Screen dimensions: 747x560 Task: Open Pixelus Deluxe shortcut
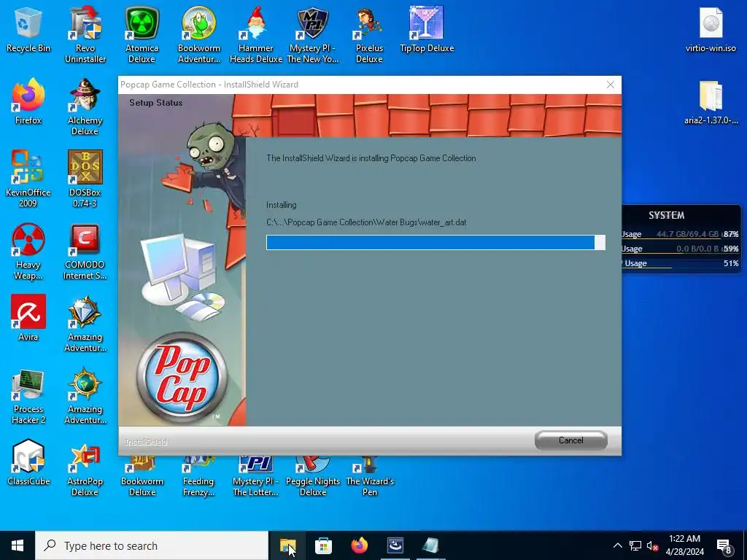(369, 35)
